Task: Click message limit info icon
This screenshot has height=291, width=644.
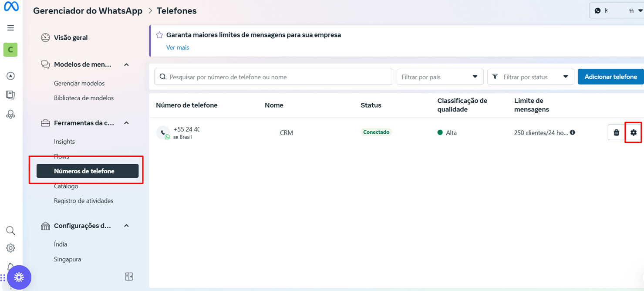Action: pyautogui.click(x=573, y=132)
